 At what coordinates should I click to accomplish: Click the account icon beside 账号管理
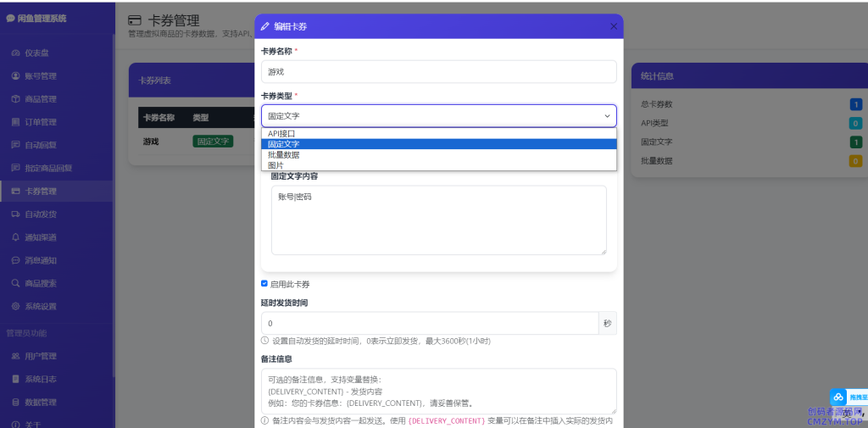click(x=15, y=76)
